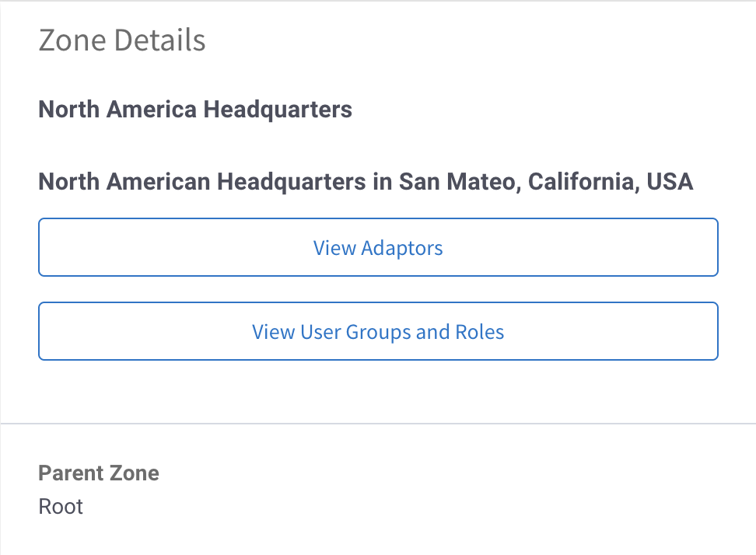Click the San Mateo headquarters description text
756x555 pixels.
coord(366,182)
